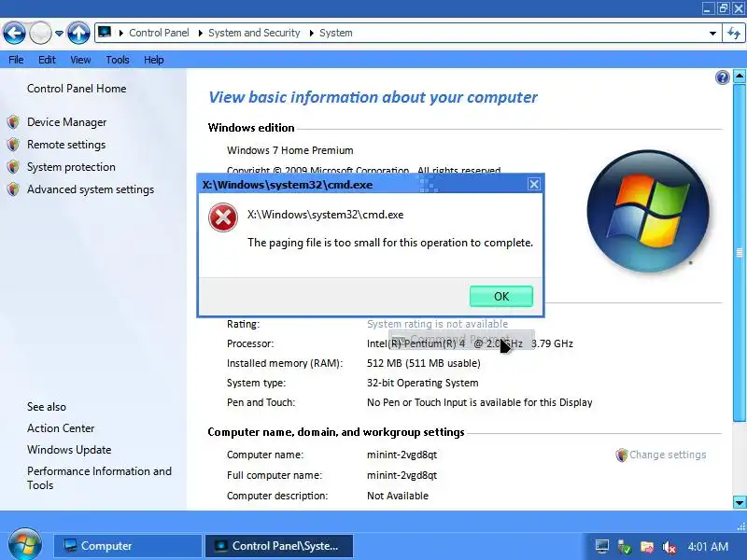The height and width of the screenshot is (560, 747).
Task: Click the shield icon beside System protection
Action: pos(13,167)
